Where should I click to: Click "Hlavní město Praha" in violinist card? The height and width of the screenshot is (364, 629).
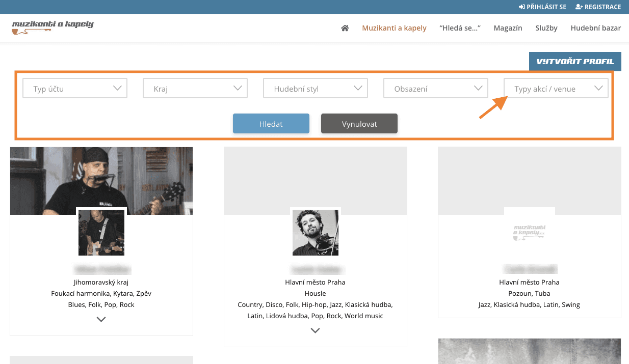click(316, 282)
